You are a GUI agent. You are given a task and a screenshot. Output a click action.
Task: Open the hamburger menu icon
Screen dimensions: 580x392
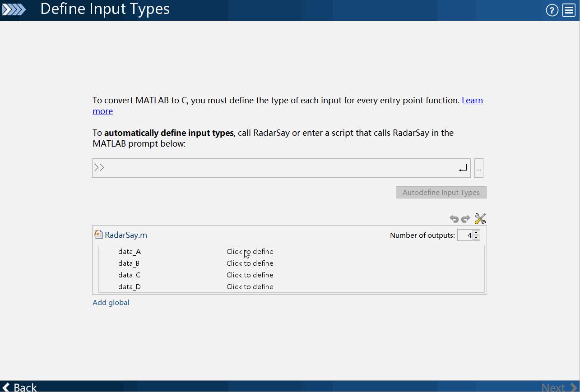pyautogui.click(x=569, y=10)
